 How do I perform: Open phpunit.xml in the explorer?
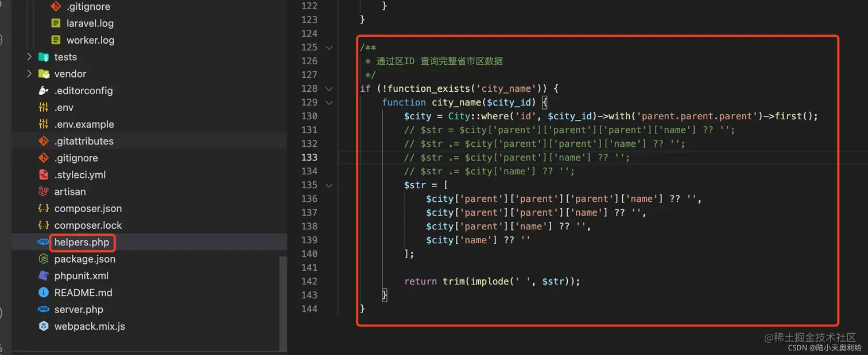pyautogui.click(x=82, y=275)
